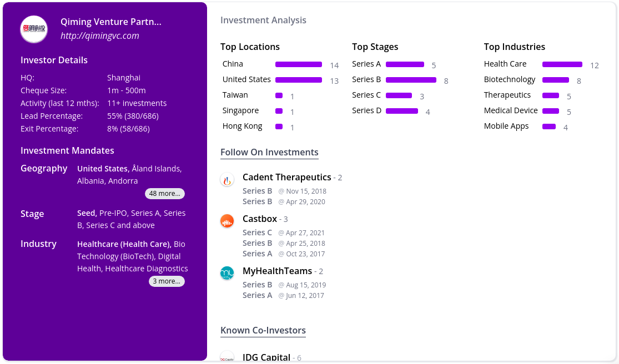Click the Biotechnology industry label
Screen dimensions: 619x364
point(510,80)
